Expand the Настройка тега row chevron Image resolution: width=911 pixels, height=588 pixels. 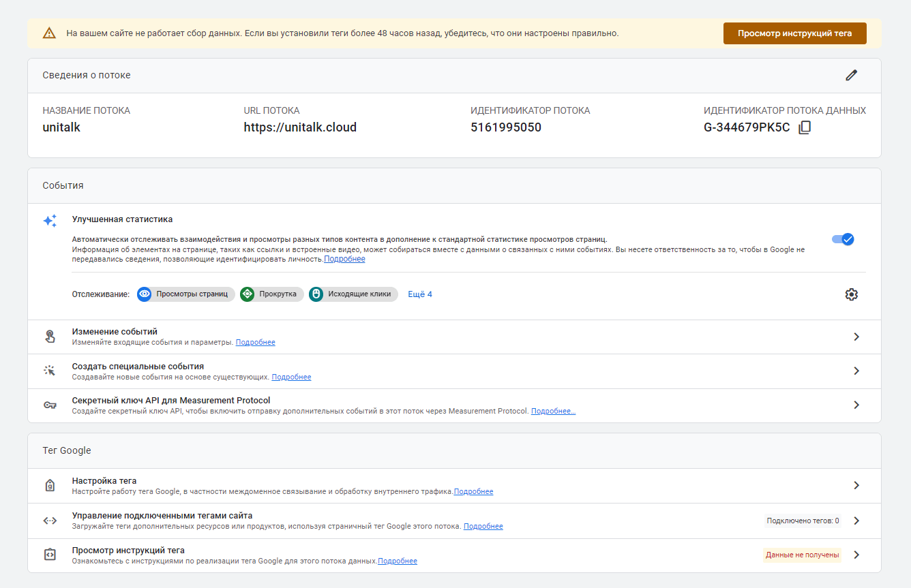click(x=856, y=486)
